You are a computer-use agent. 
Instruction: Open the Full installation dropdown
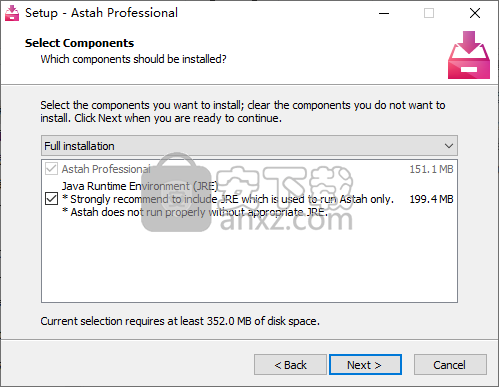[x=249, y=146]
